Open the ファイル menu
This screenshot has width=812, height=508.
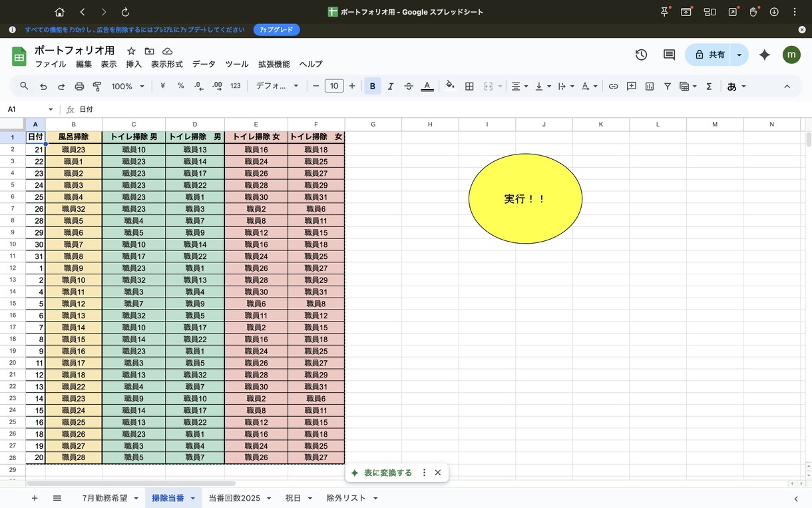(x=51, y=64)
